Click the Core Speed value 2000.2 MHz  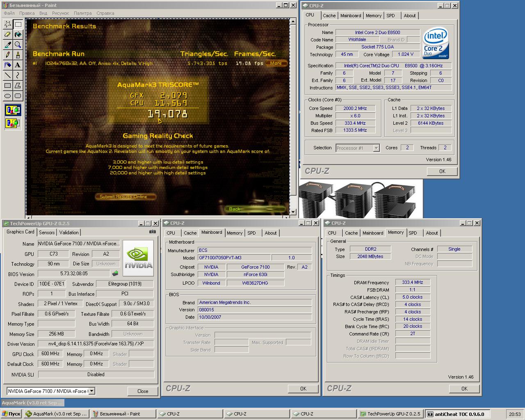(355, 108)
